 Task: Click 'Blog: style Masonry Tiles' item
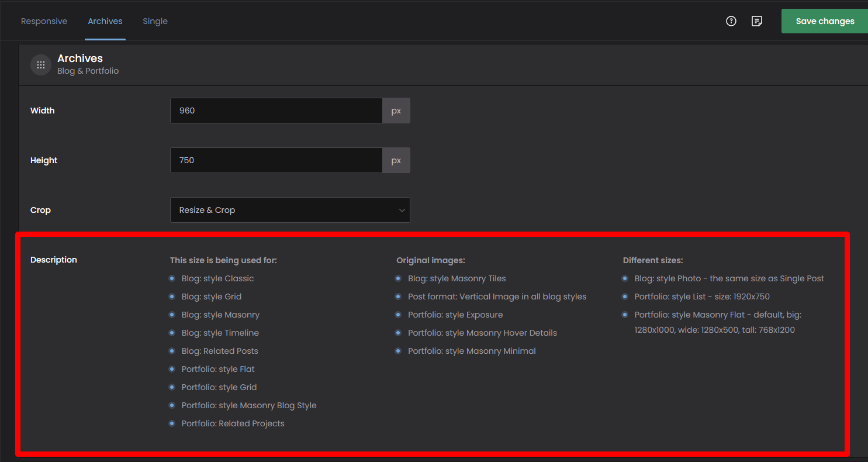click(457, 278)
